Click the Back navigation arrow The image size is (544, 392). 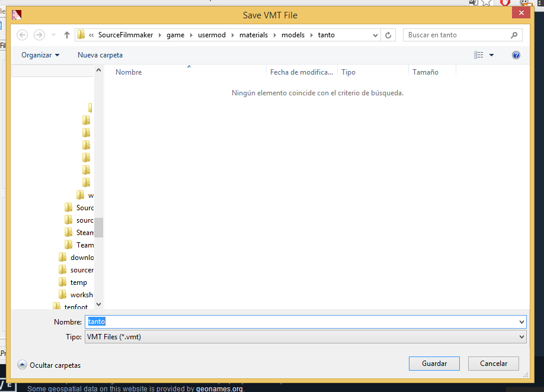click(x=22, y=35)
